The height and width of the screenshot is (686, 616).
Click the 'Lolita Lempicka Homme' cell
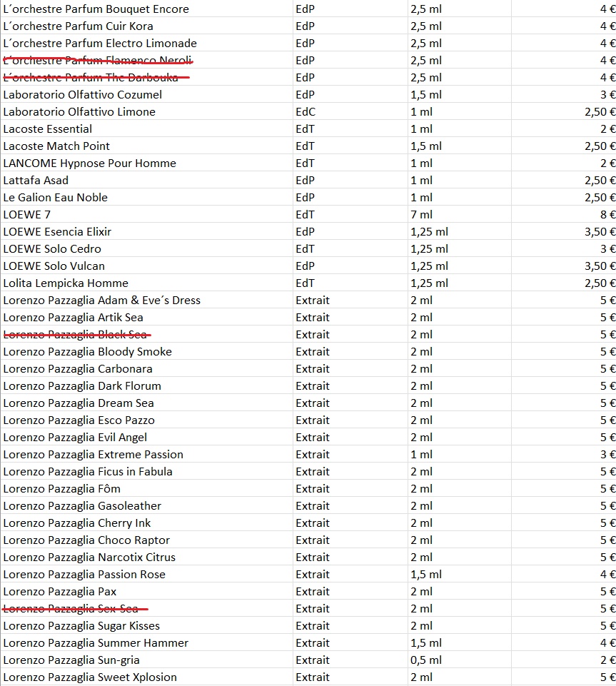click(66, 283)
